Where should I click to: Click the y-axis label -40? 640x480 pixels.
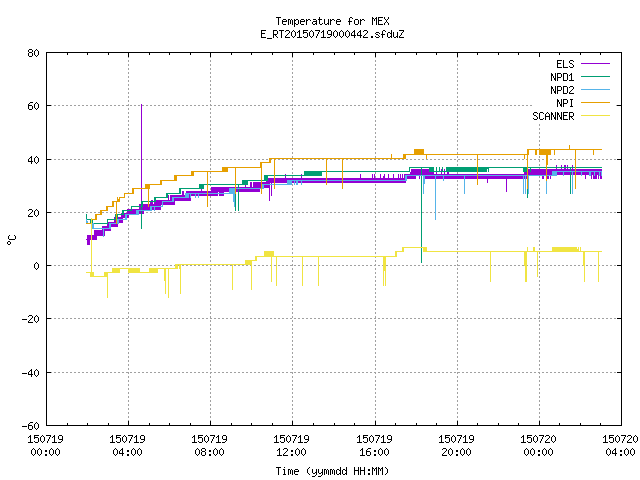[31, 373]
